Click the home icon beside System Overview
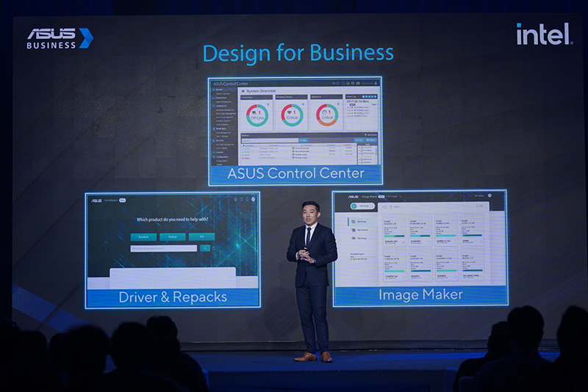Image resolution: width=588 pixels, height=392 pixels. [x=243, y=90]
